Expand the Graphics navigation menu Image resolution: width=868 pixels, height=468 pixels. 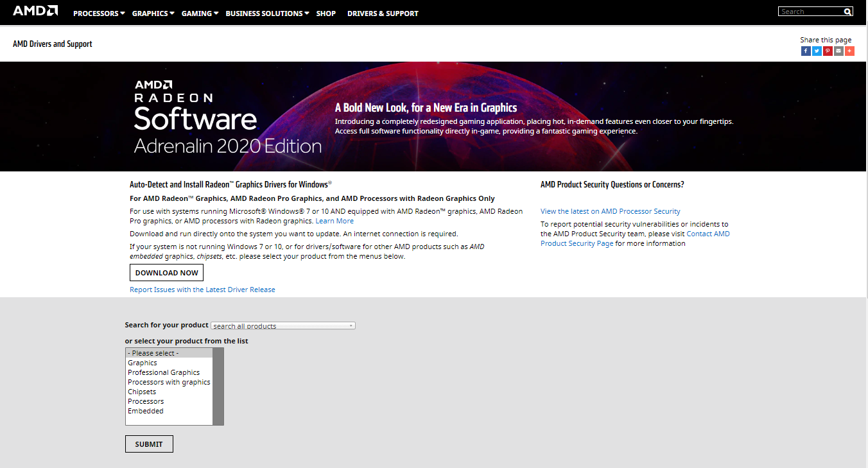coord(153,13)
